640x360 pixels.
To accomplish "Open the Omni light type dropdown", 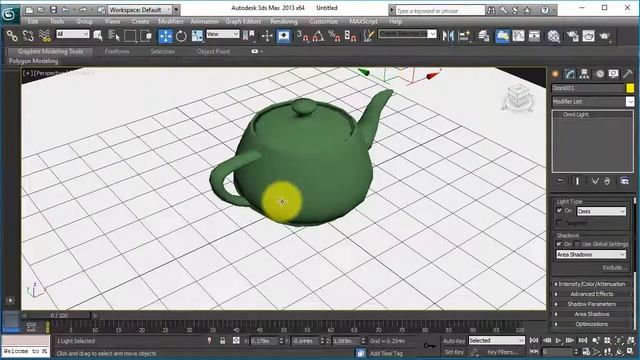I will [x=601, y=211].
